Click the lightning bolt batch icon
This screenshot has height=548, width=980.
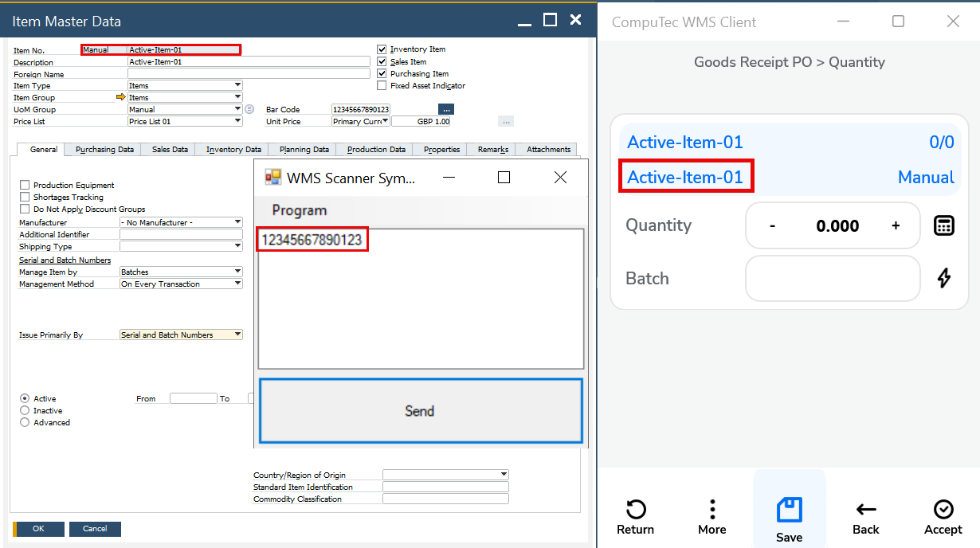pyautogui.click(x=943, y=278)
